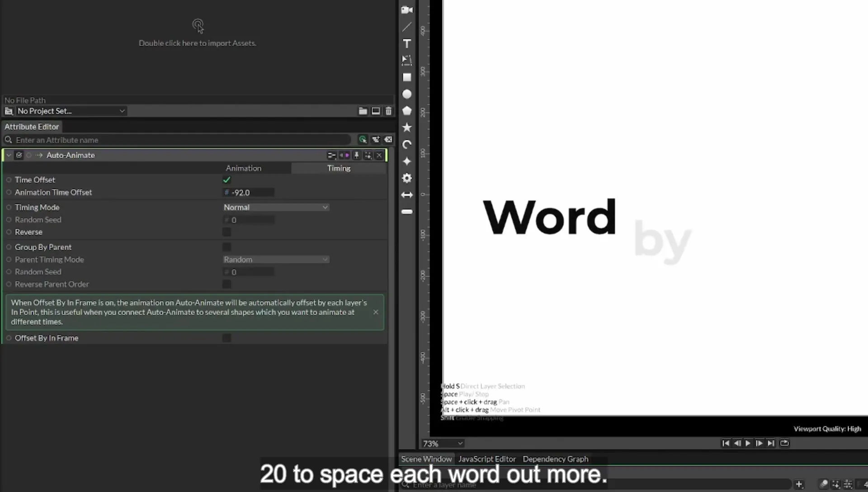Select the Ellipse shape tool
868x492 pixels.
coord(407,94)
